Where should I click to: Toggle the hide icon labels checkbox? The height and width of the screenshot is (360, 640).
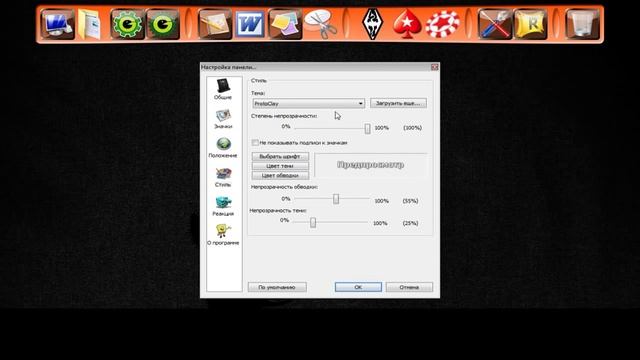256,142
